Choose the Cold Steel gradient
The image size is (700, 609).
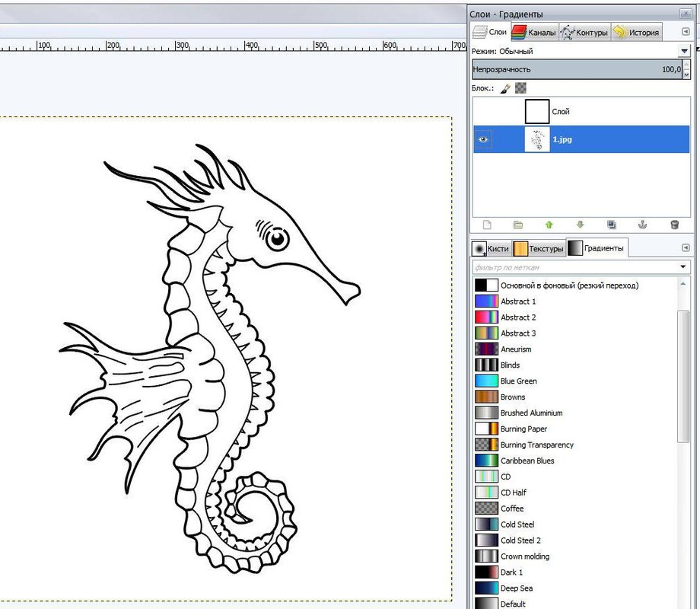pyautogui.click(x=576, y=524)
